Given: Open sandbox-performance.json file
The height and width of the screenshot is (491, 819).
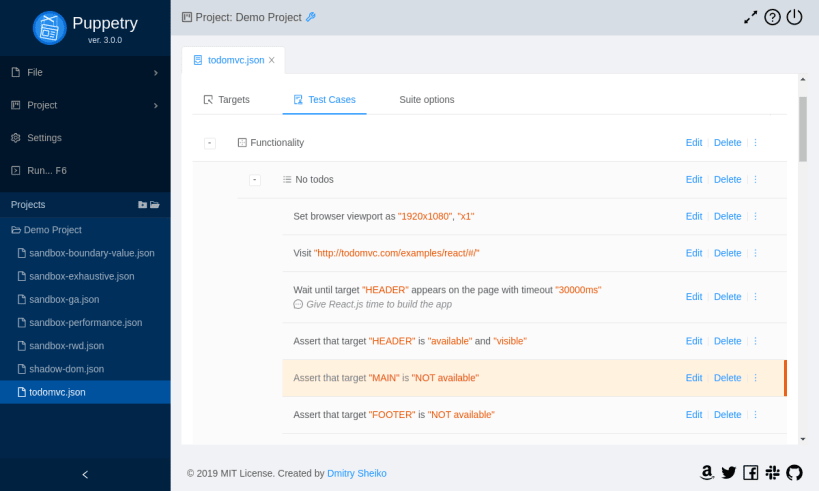Looking at the screenshot, I should [85, 323].
